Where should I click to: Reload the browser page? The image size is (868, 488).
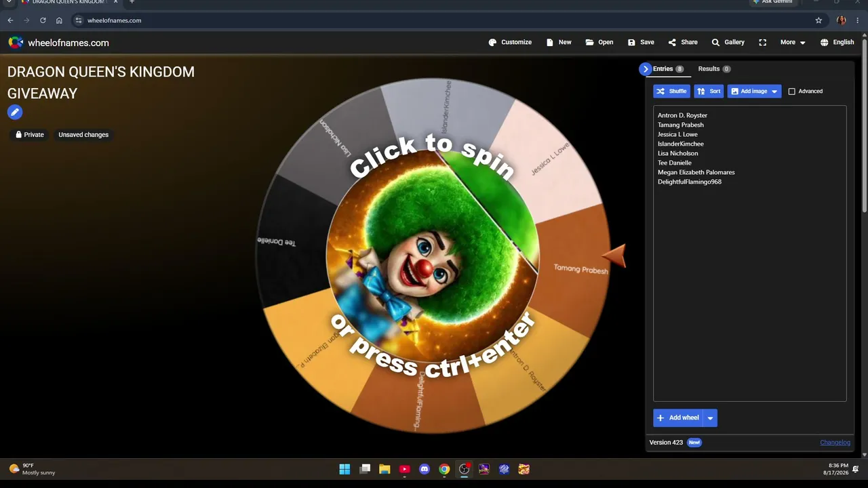43,20
